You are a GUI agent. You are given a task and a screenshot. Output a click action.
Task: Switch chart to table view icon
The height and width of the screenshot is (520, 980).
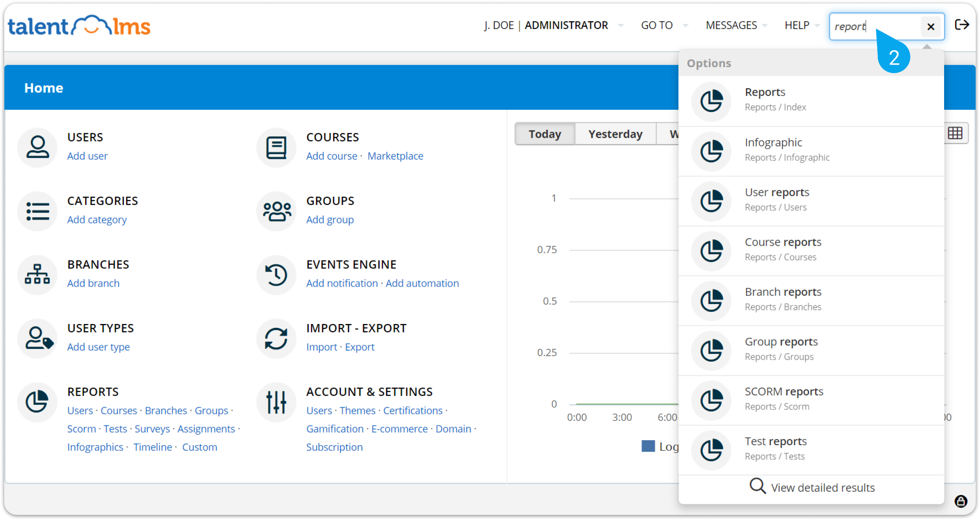955,133
